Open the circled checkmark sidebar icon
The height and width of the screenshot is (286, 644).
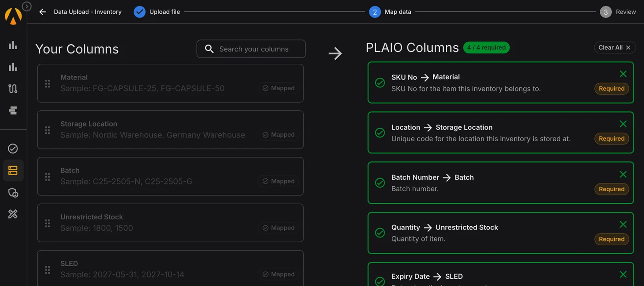pyautogui.click(x=13, y=149)
